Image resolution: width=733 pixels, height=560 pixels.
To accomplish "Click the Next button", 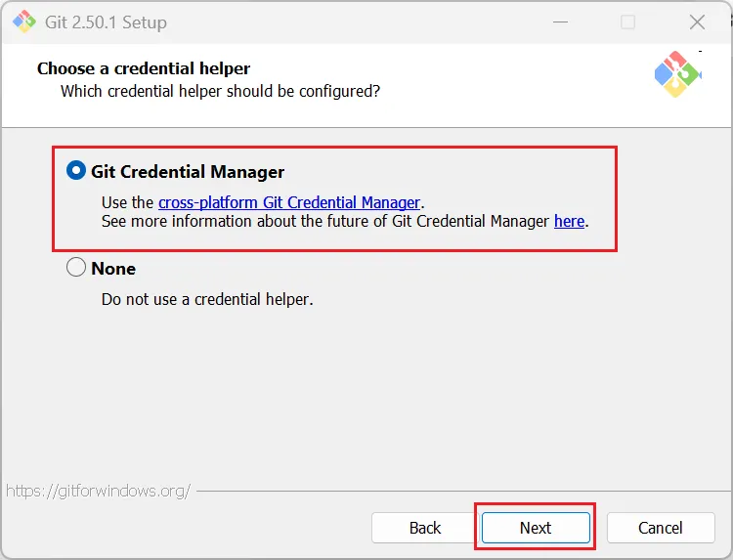I will click(x=536, y=528).
